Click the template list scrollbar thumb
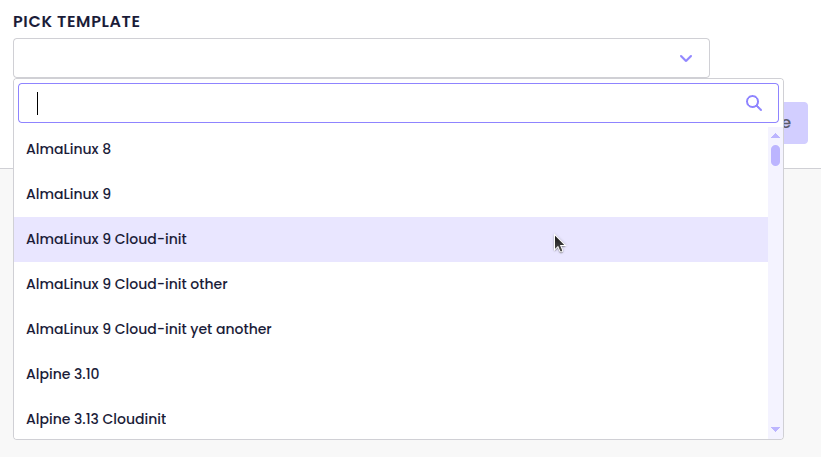The image size is (821, 457). (775, 155)
